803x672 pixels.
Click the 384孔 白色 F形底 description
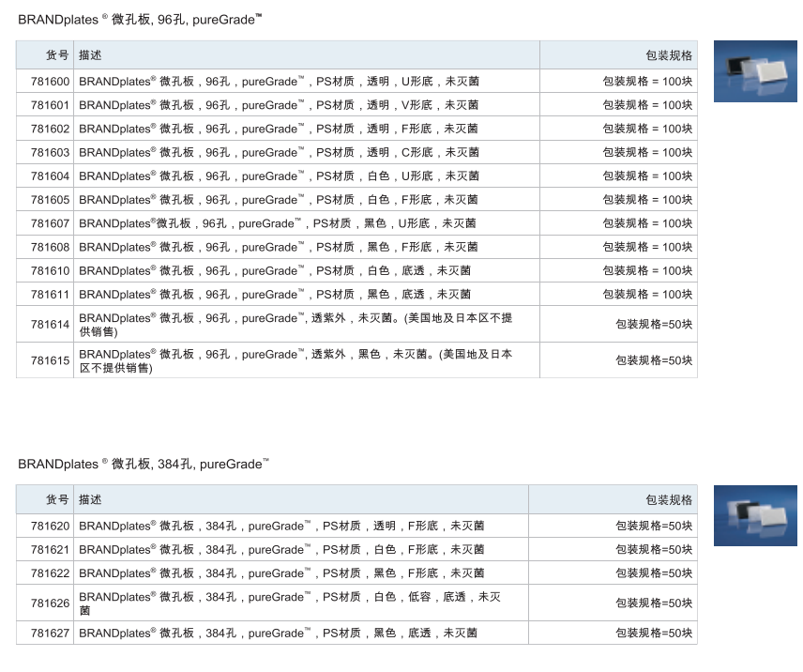[281, 550]
